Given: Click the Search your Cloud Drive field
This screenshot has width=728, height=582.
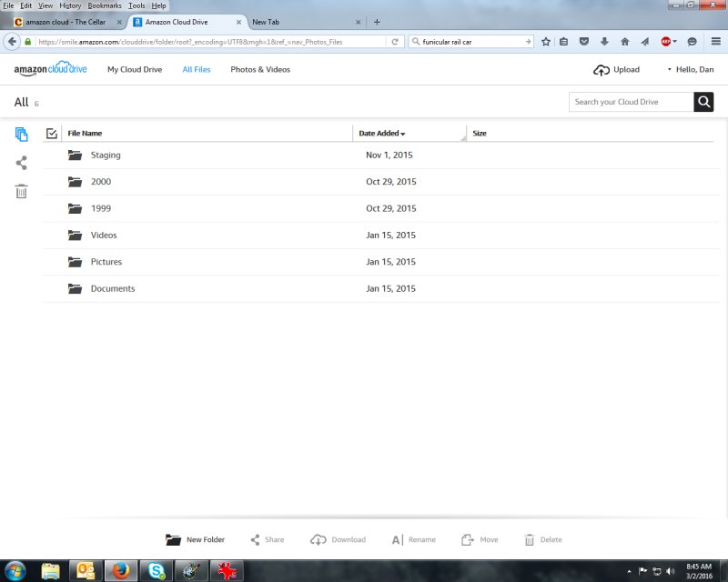Looking at the screenshot, I should click(631, 102).
